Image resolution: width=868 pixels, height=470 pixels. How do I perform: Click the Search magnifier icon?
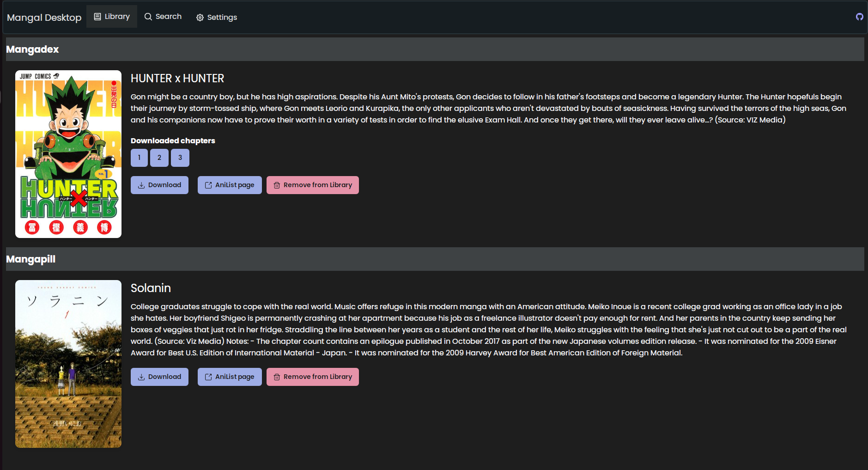(148, 17)
